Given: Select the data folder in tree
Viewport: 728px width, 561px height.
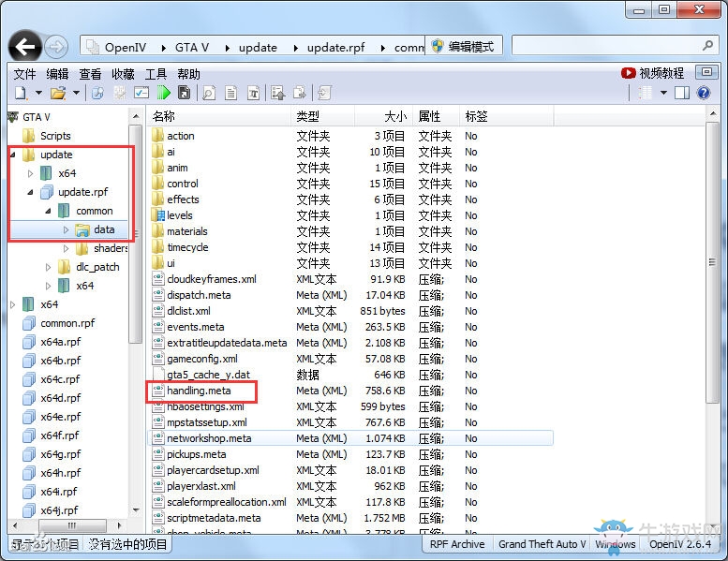Looking at the screenshot, I should point(103,229).
